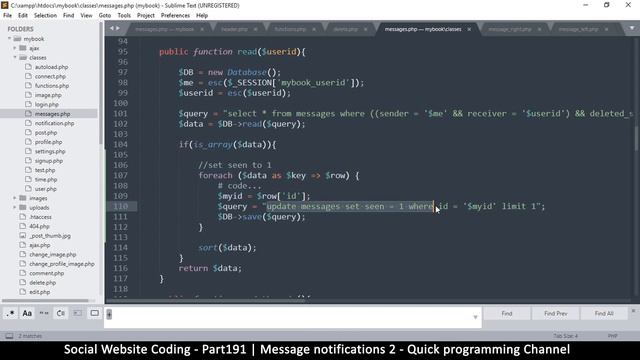
Task: Open post.php in sidebar
Action: pos(46,133)
